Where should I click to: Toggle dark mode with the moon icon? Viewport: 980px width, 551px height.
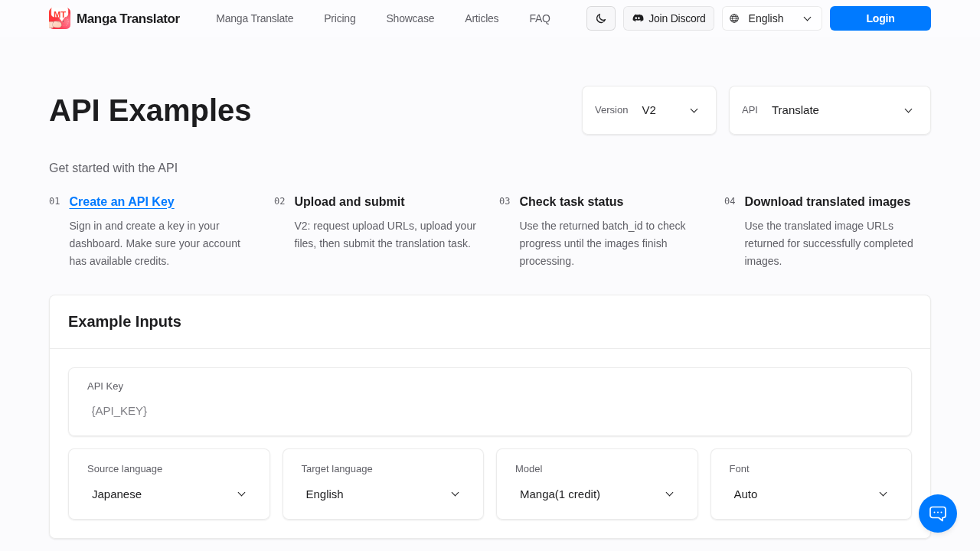(601, 18)
